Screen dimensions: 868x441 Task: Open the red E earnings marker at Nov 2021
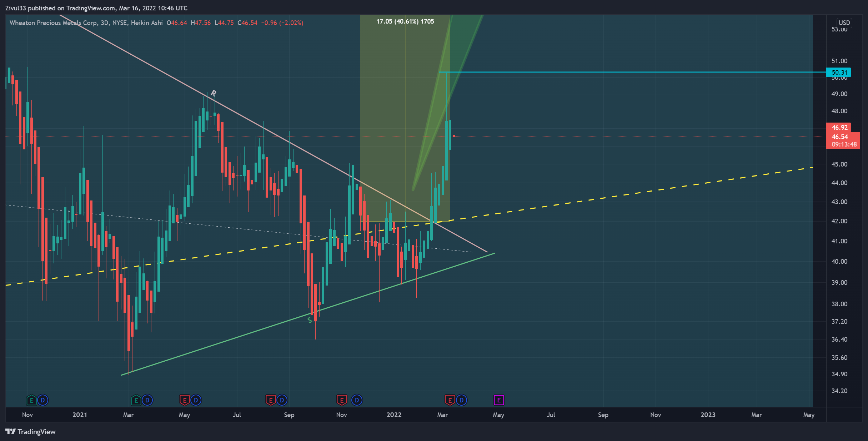[x=342, y=400]
